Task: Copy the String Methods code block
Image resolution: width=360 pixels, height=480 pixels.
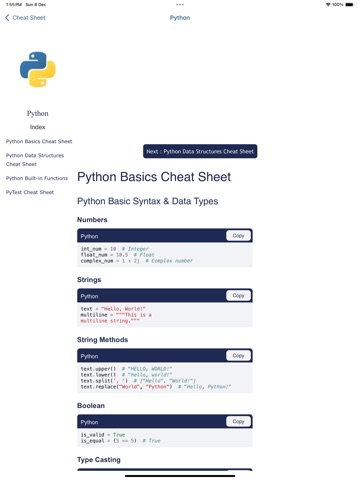Action: tap(238, 356)
